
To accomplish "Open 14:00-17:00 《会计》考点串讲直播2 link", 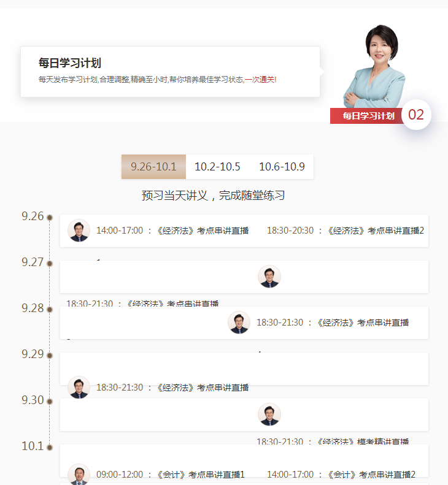I will click(341, 475).
